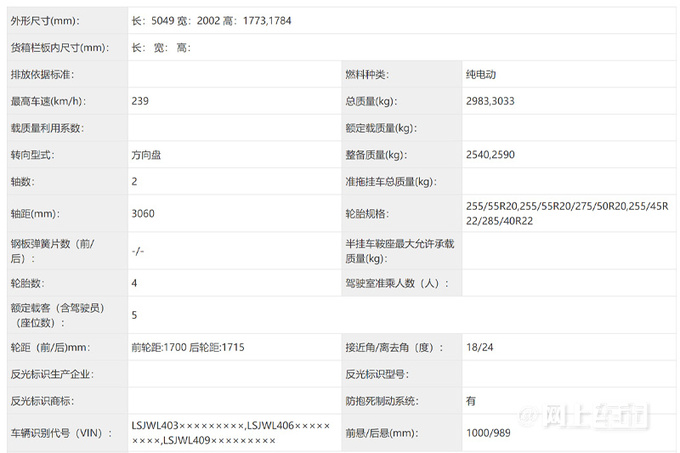Click the 纯电动 fuel type value

pyautogui.click(x=481, y=75)
